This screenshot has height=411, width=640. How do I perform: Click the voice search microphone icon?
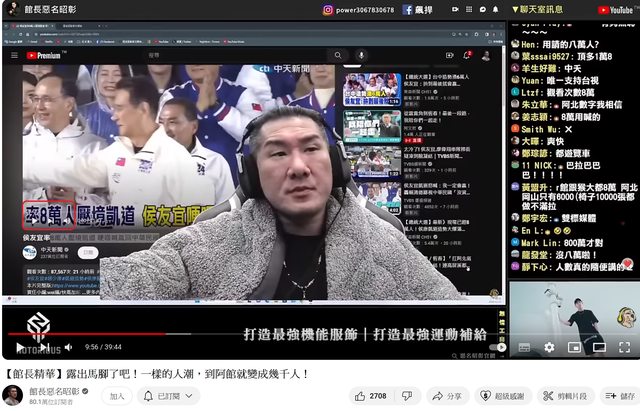361,55
